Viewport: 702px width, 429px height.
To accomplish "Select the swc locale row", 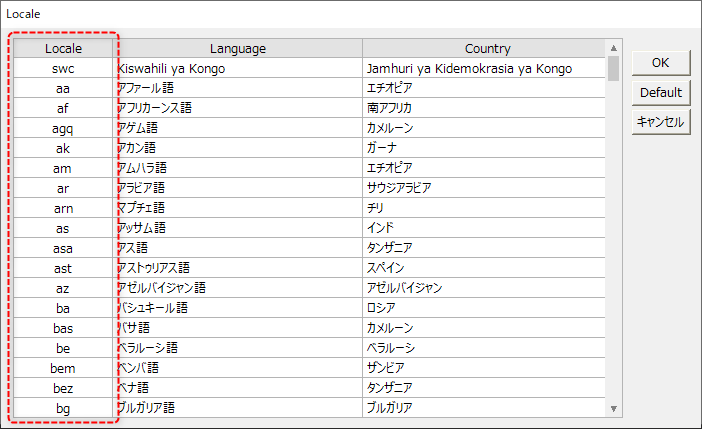I will click(x=64, y=68).
